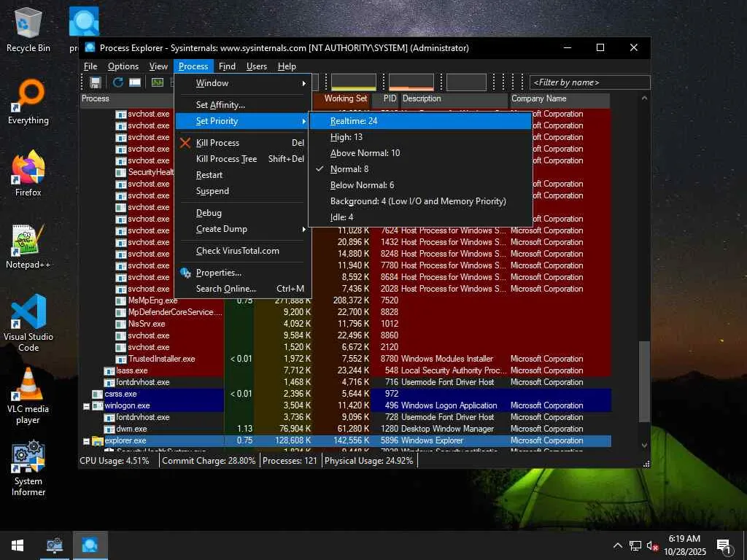This screenshot has height=560, width=747.
Task: Click the lsass.exe process icon
Action: click(109, 371)
